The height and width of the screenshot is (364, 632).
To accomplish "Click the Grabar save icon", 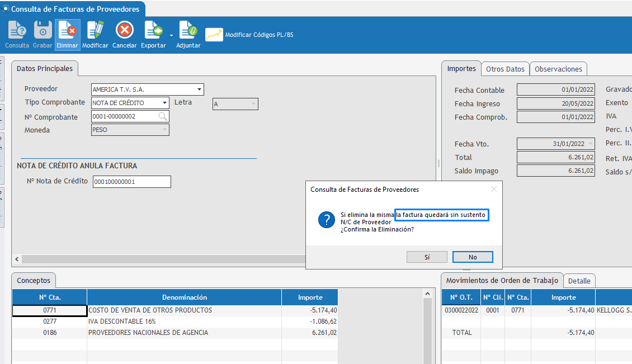I will (x=43, y=31).
